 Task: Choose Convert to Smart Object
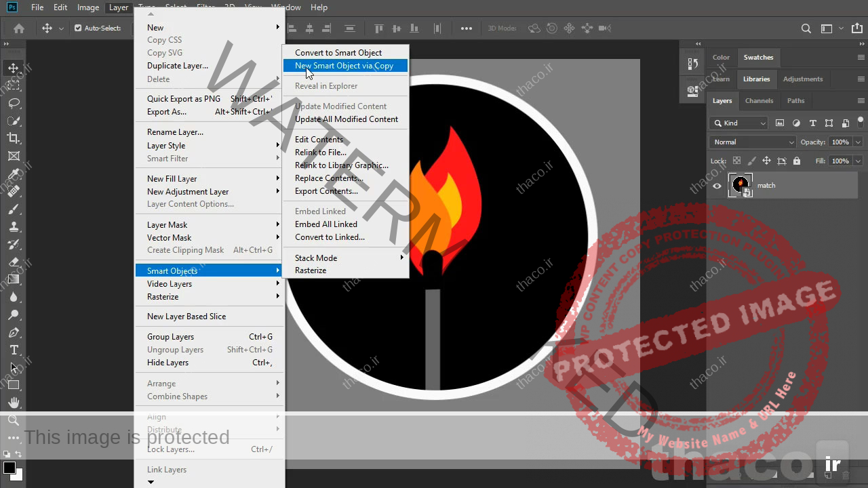[x=346, y=53]
